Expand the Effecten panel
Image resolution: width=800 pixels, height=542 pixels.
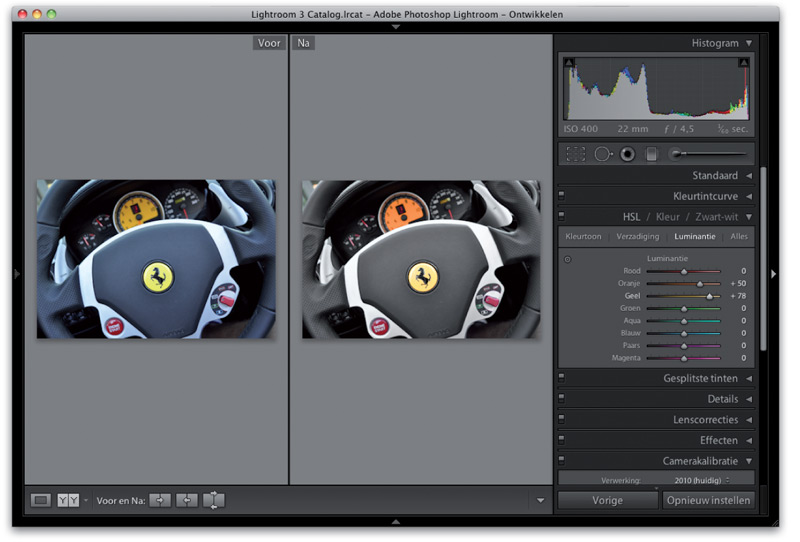pyautogui.click(x=749, y=440)
